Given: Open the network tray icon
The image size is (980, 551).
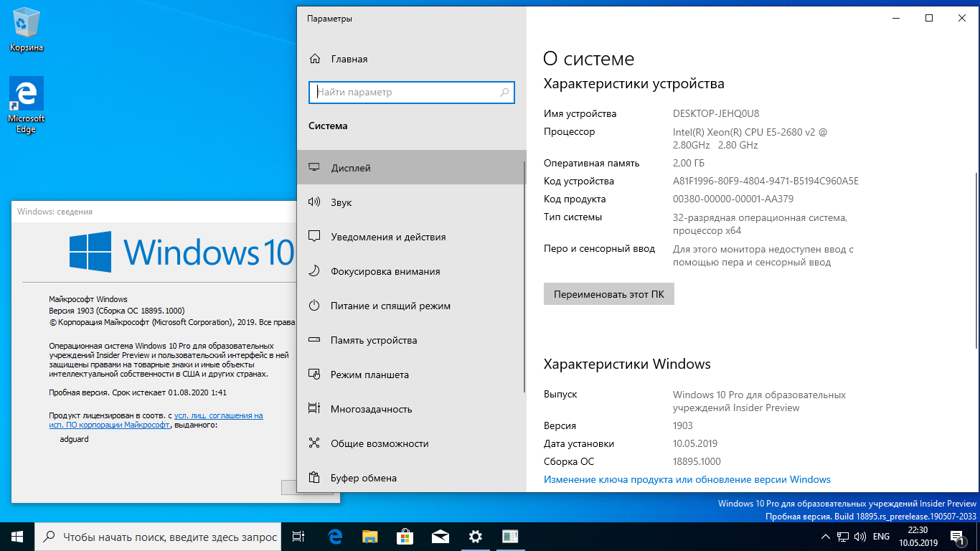Looking at the screenshot, I should pyautogui.click(x=843, y=536).
